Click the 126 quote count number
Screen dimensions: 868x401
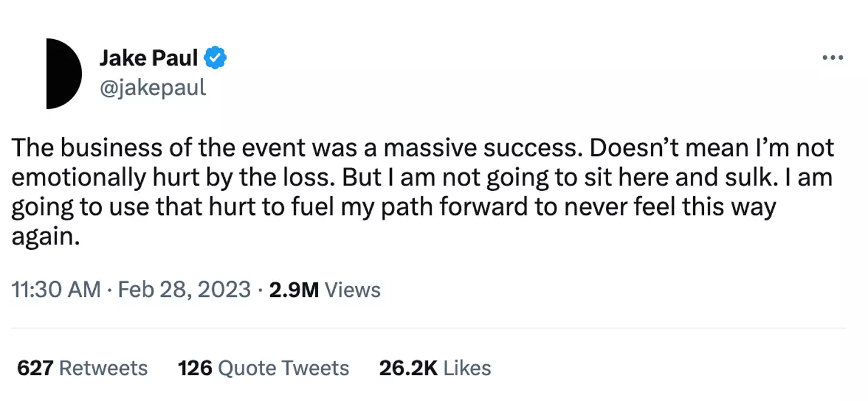coord(195,368)
